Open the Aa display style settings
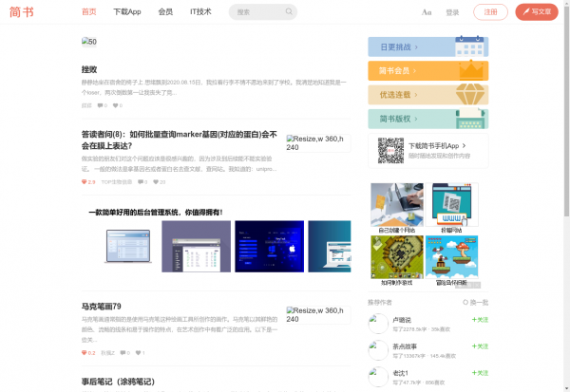Image resolution: width=570 pixels, height=392 pixels. click(x=427, y=12)
